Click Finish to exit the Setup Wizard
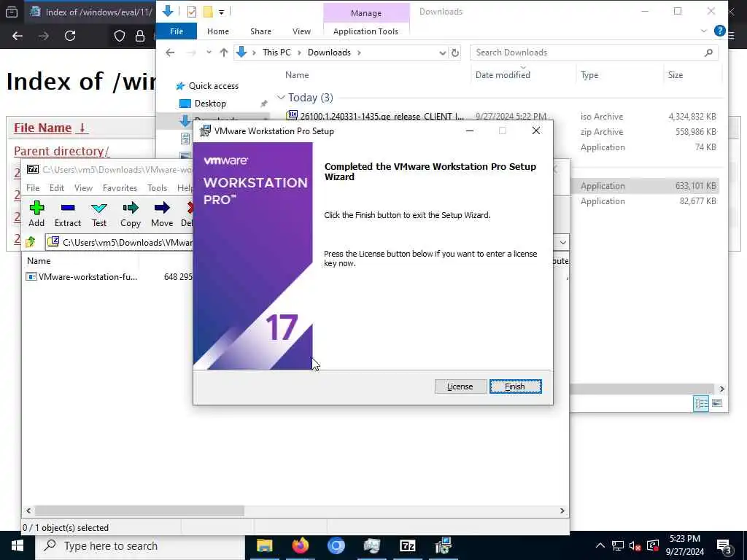Viewport: 747px width, 560px height. (515, 386)
